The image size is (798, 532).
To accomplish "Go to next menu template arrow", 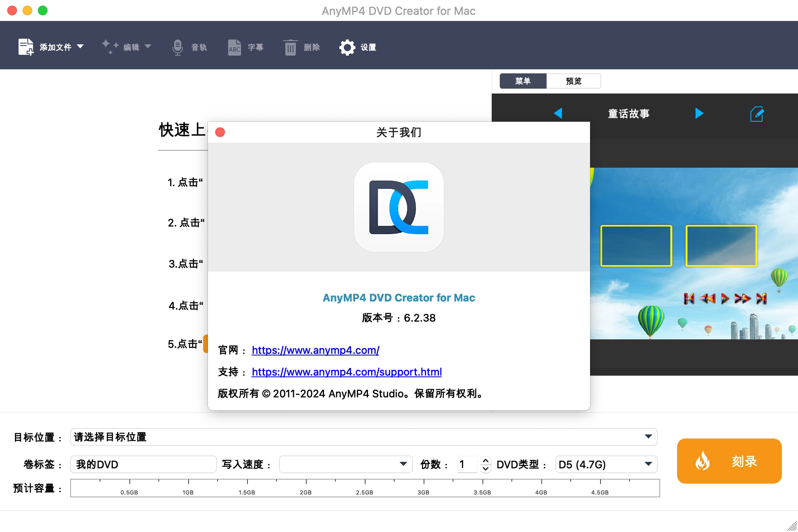I will click(699, 113).
